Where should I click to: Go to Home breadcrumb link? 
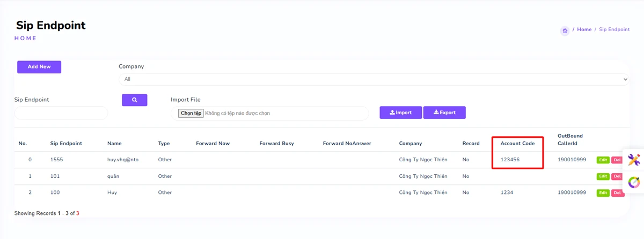[x=584, y=29]
